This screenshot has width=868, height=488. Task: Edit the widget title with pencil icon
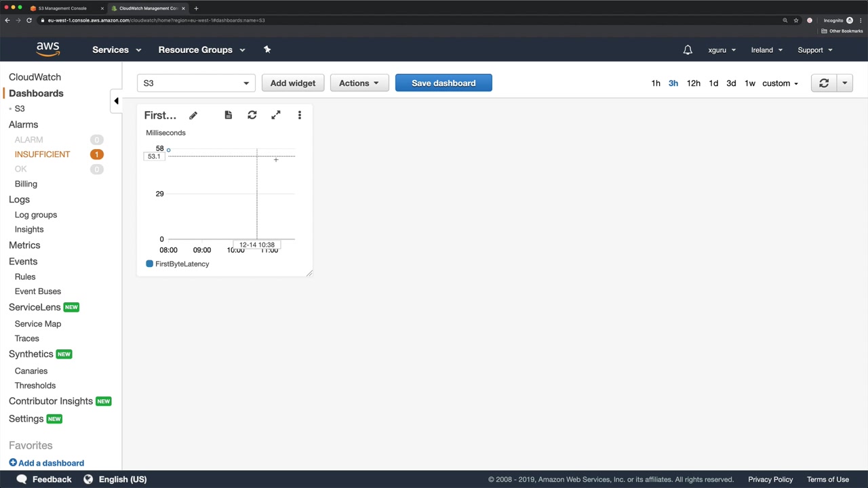point(193,116)
